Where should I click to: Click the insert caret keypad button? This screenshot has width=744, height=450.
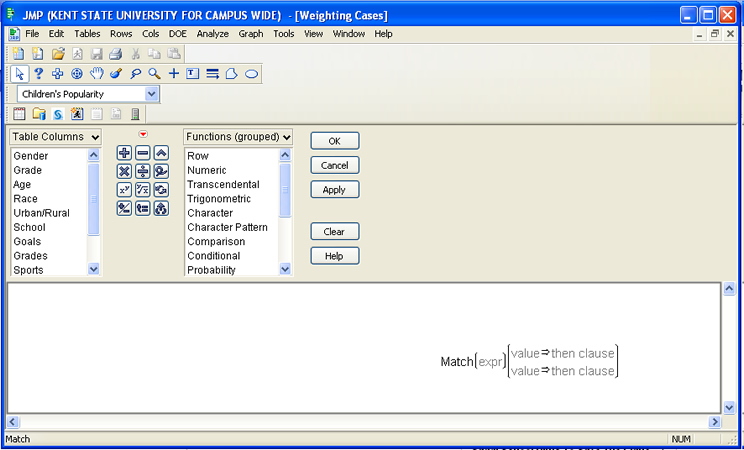(161, 153)
